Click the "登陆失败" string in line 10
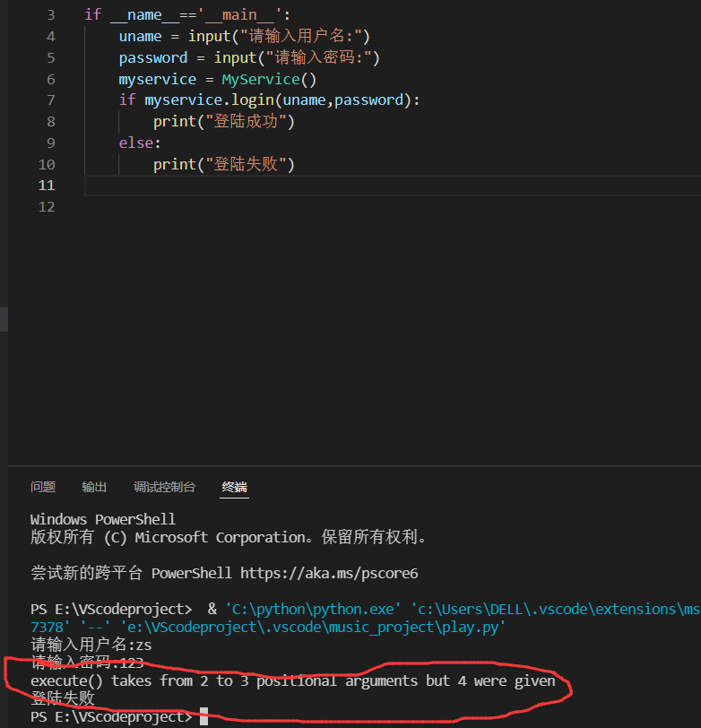This screenshot has width=701, height=728. coord(246,164)
